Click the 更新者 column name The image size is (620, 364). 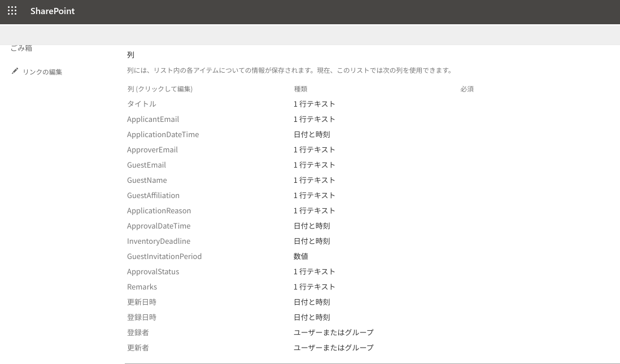[138, 348]
